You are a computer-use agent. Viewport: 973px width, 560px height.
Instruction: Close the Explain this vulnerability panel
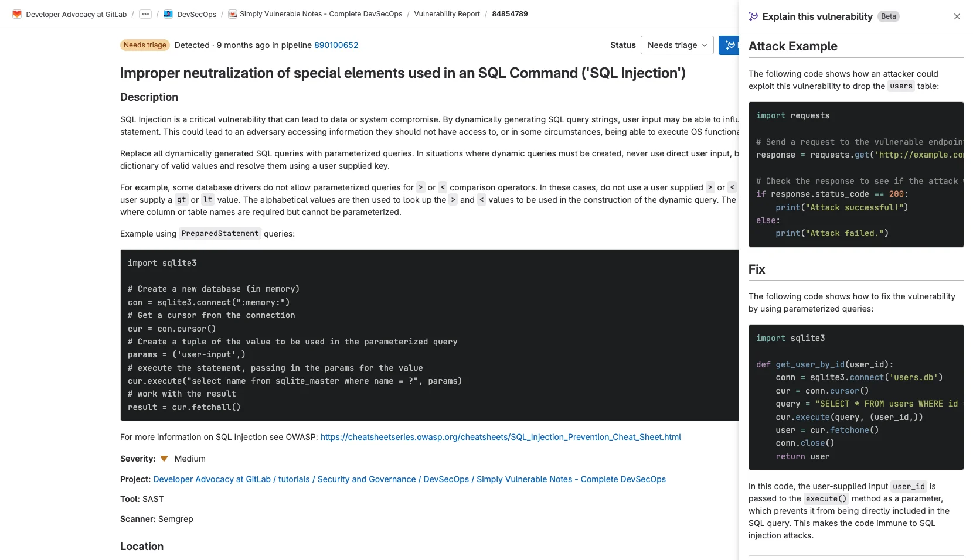click(957, 16)
